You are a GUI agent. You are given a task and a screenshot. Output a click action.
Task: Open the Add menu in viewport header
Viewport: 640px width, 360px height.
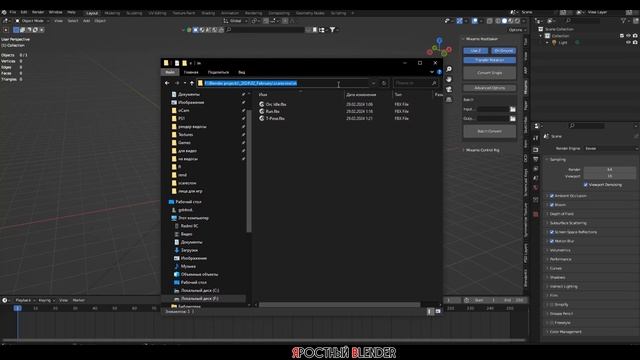pos(87,21)
